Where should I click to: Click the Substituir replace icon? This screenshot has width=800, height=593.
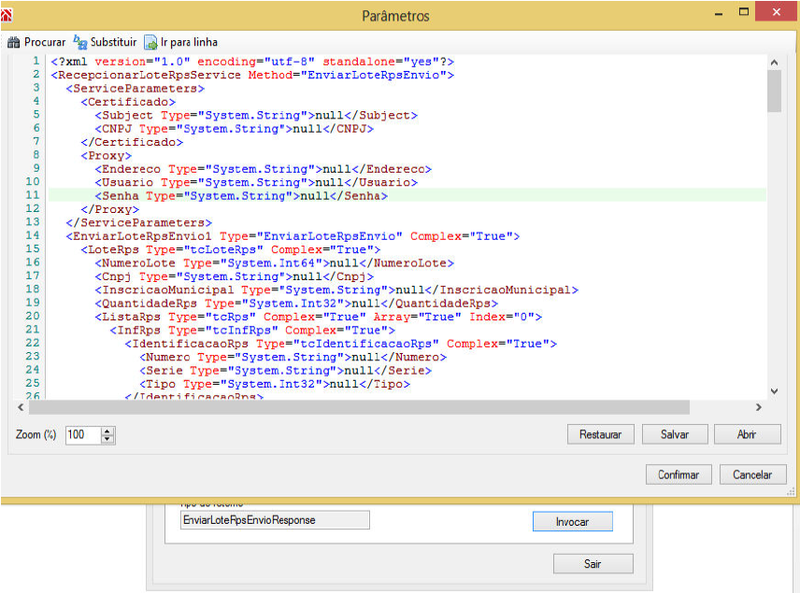pyautogui.click(x=80, y=42)
